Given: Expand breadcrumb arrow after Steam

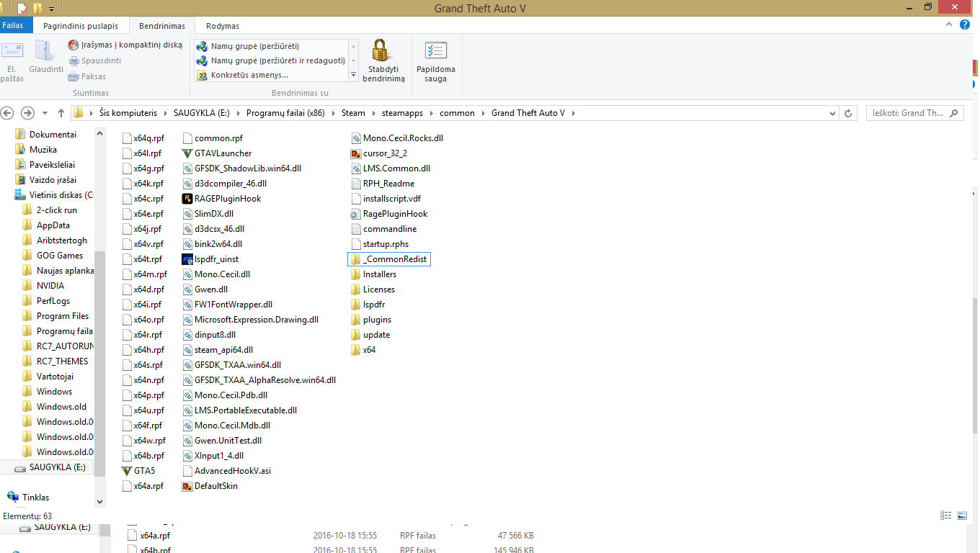Looking at the screenshot, I should click(x=373, y=113).
